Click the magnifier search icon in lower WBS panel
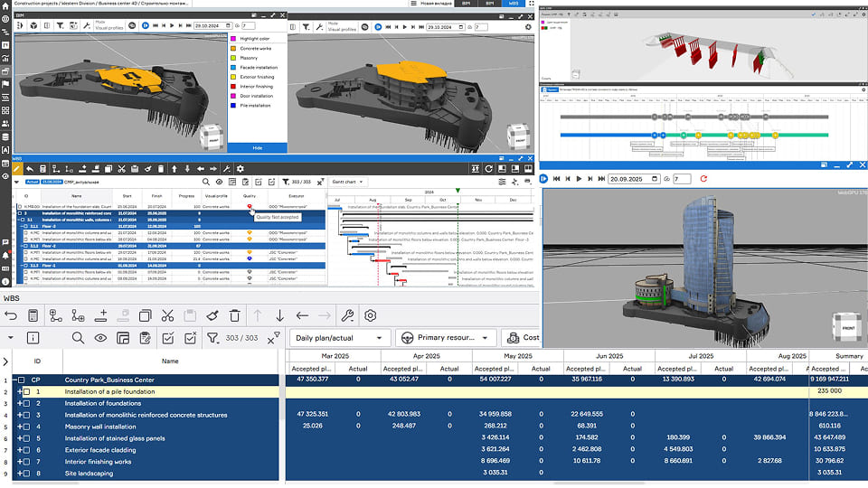 [x=78, y=337]
